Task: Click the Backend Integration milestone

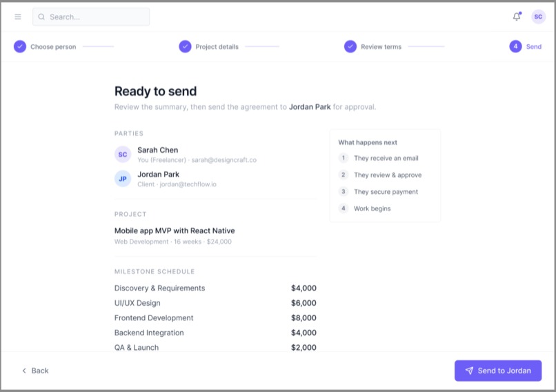Action: tap(149, 333)
